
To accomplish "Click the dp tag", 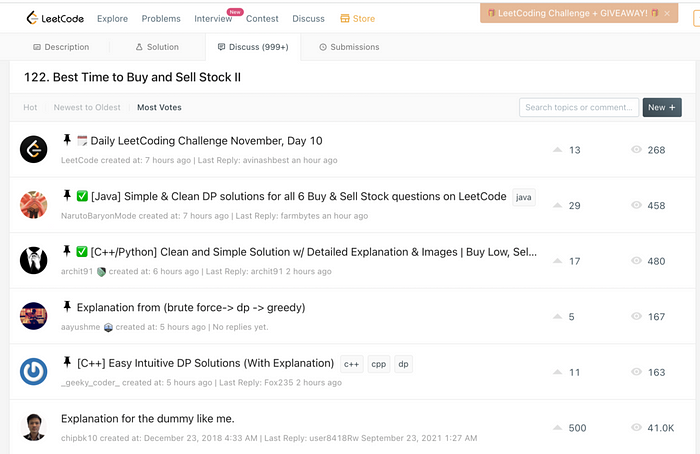I will point(404,364).
